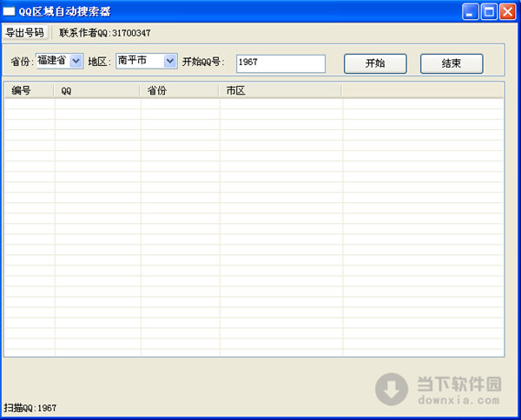Click the 市区 column header
521x420 pixels.
280,90
